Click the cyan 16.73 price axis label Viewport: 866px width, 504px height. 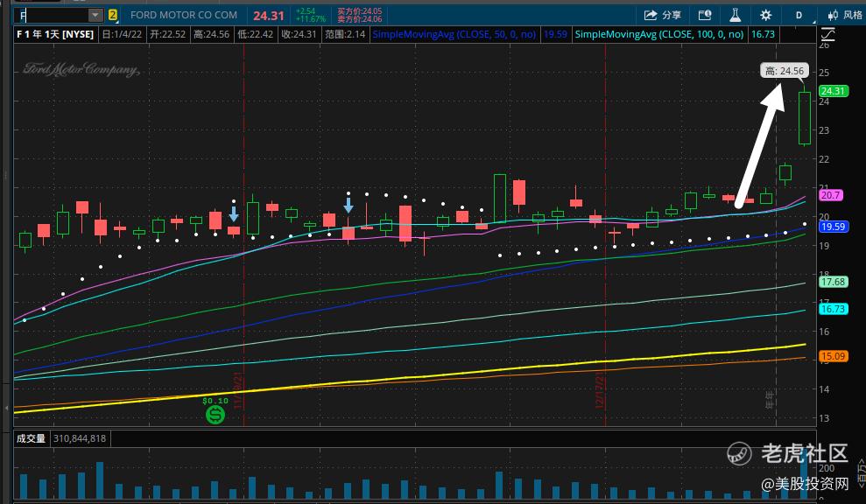pyautogui.click(x=833, y=309)
